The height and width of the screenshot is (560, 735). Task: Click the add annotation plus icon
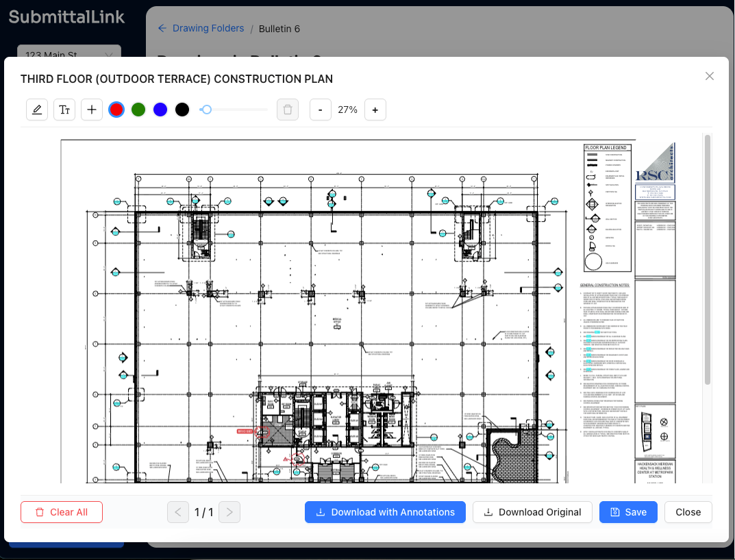coord(91,109)
